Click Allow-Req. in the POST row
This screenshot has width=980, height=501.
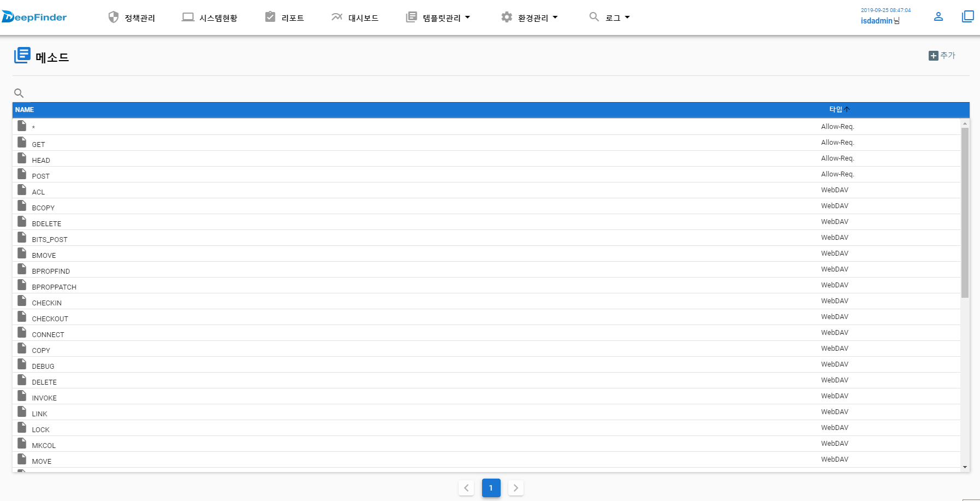(838, 174)
